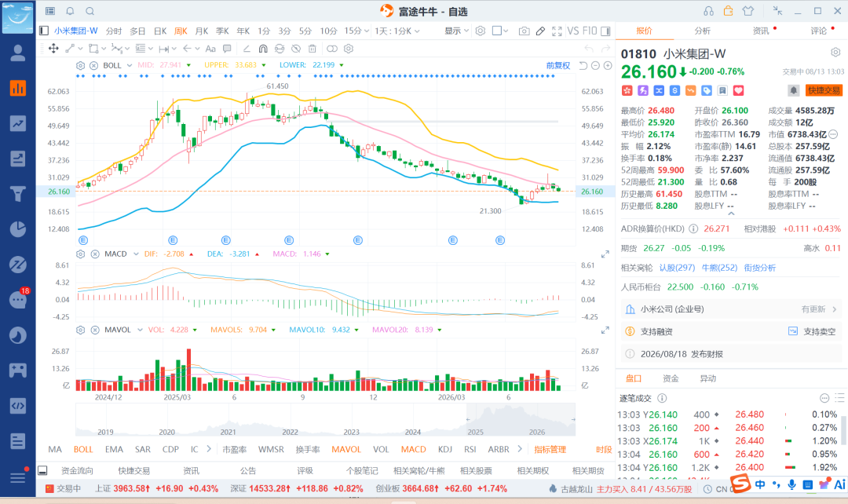Toggle the checkbox next to 显示 settings
The width and height of the screenshot is (848, 504).
click(496, 31)
